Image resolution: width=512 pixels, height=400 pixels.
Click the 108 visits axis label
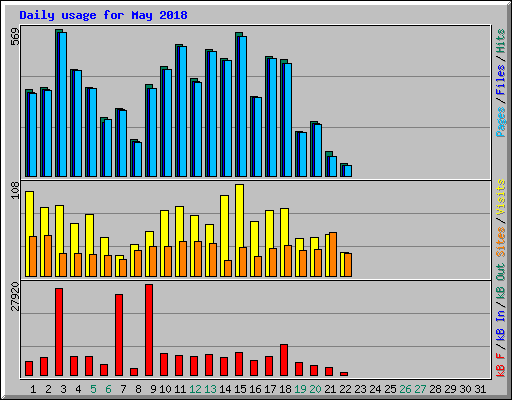click(x=15, y=190)
